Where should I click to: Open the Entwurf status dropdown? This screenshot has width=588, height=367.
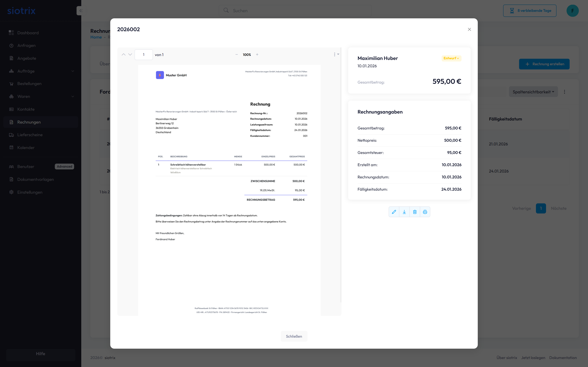pyautogui.click(x=451, y=58)
